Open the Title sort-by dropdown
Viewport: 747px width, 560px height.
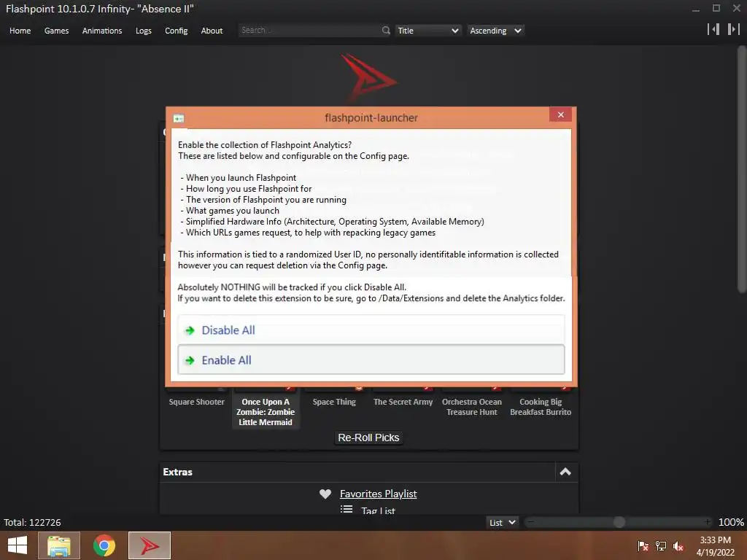tap(427, 31)
